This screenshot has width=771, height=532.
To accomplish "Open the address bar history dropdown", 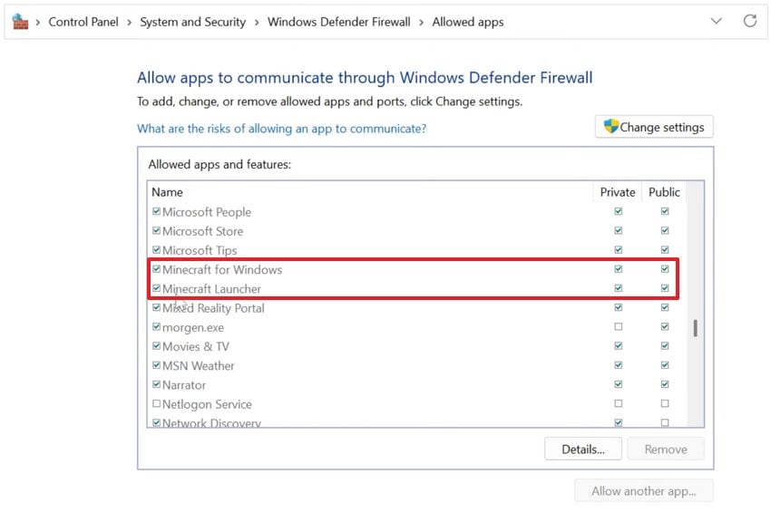I will (717, 21).
